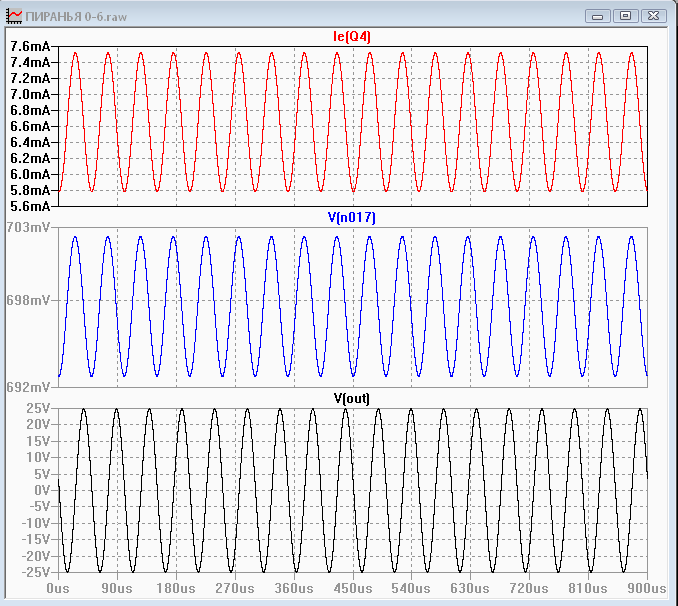Click the 180us time axis label

point(176,589)
